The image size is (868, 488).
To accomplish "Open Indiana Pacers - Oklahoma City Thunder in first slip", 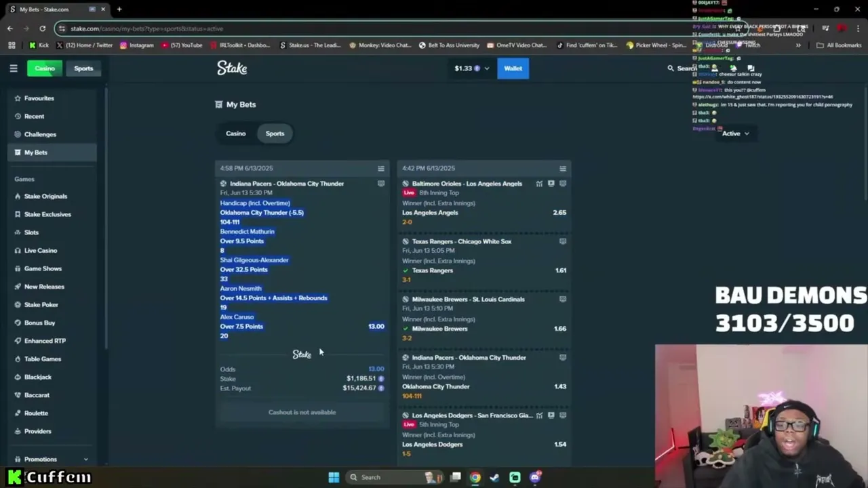I will [287, 184].
